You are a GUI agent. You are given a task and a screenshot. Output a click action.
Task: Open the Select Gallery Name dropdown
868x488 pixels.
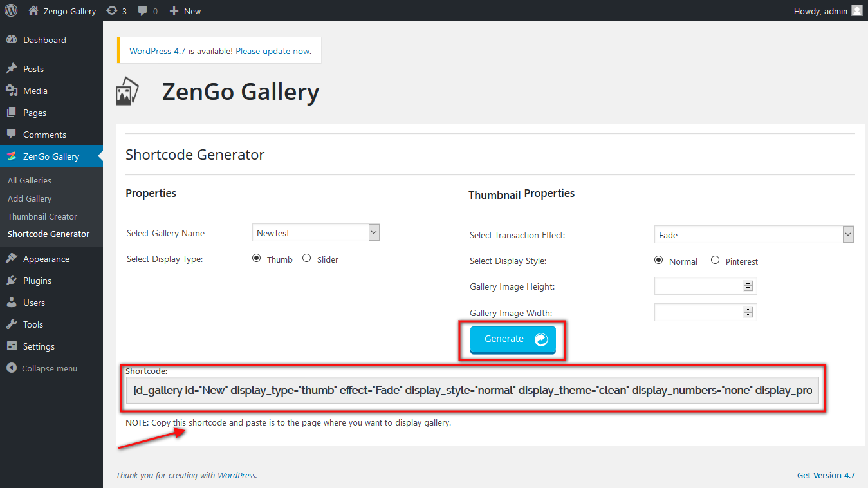pyautogui.click(x=317, y=232)
